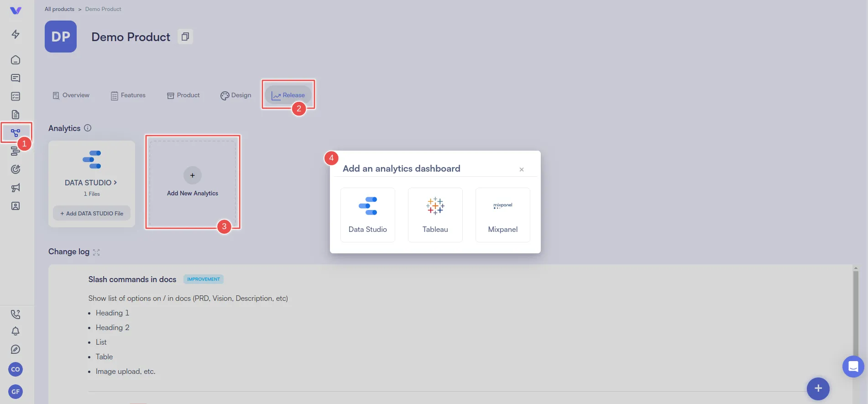The width and height of the screenshot is (868, 404).
Task: Close the analytics dashboard dialog
Action: [x=522, y=169]
